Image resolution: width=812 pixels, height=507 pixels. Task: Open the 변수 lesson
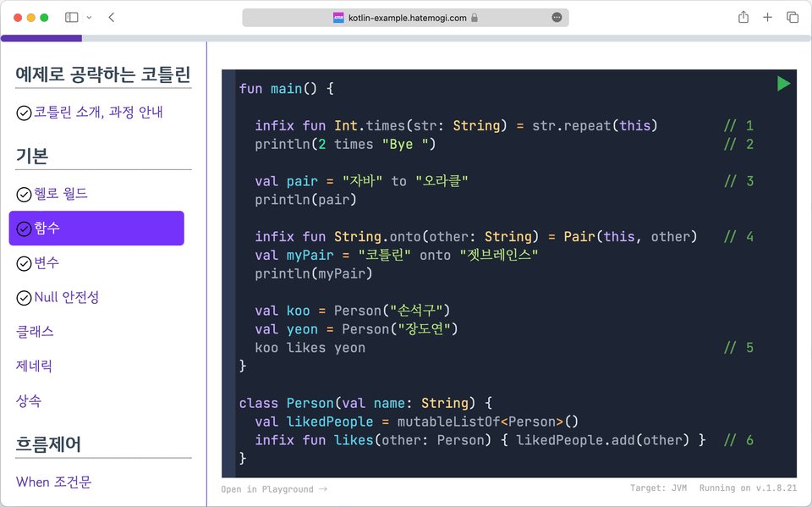(x=47, y=263)
